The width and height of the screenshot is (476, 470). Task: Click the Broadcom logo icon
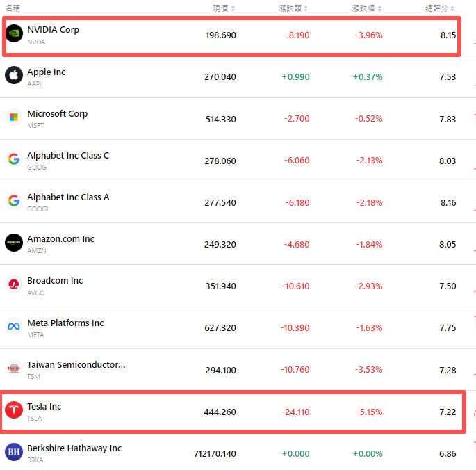14,284
